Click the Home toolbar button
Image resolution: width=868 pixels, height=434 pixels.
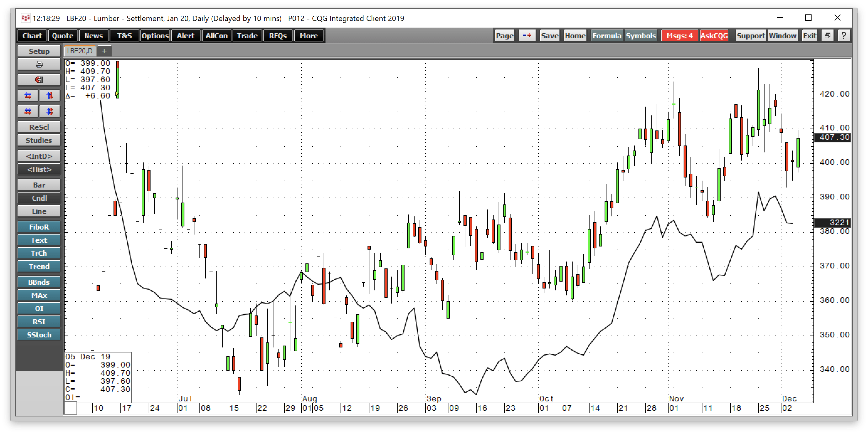(x=575, y=36)
